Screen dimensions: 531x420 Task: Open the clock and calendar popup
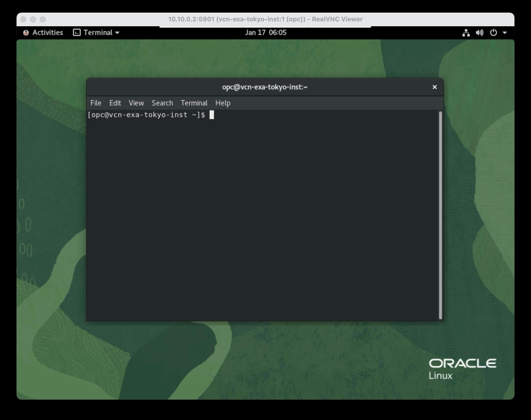coord(265,33)
